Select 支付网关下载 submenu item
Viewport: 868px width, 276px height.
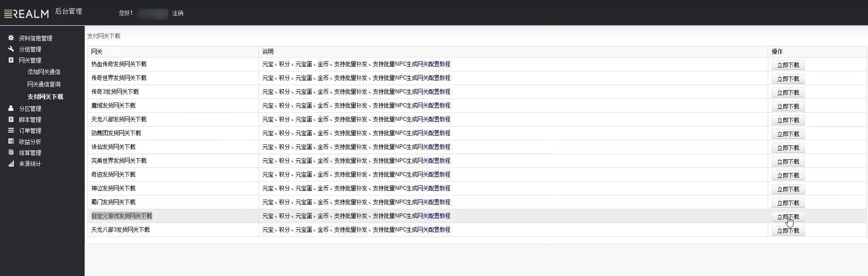click(x=45, y=97)
